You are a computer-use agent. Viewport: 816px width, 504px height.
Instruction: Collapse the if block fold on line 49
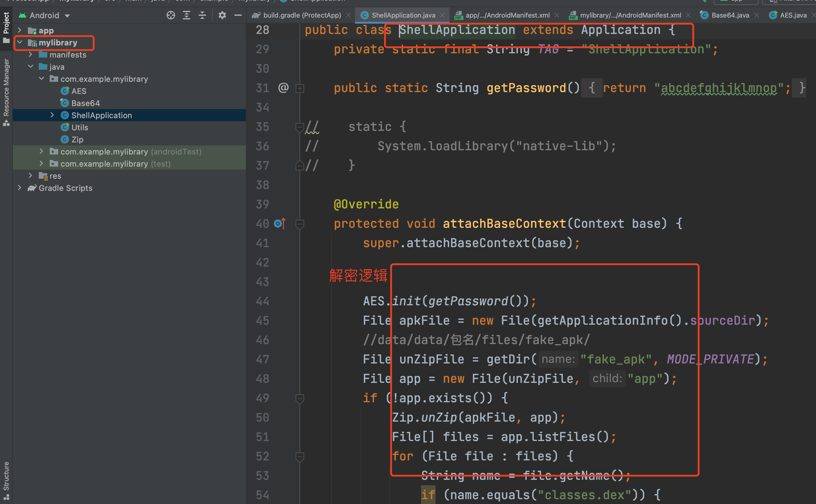(x=300, y=398)
